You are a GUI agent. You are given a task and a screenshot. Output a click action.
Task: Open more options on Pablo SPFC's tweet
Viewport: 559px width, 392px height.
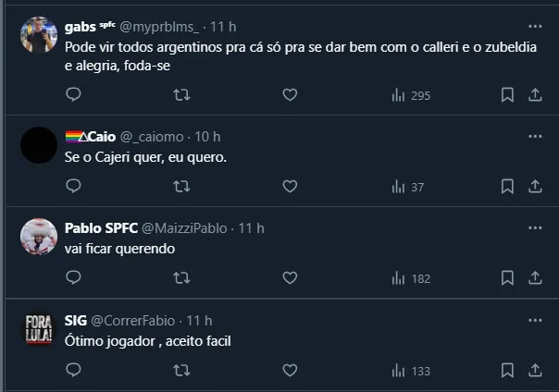(535, 228)
